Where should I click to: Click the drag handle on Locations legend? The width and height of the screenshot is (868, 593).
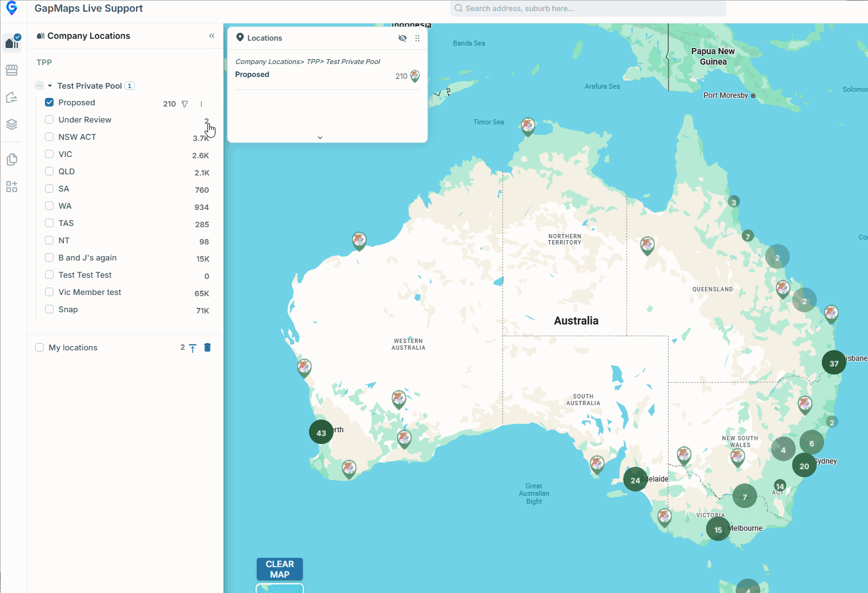coord(417,38)
